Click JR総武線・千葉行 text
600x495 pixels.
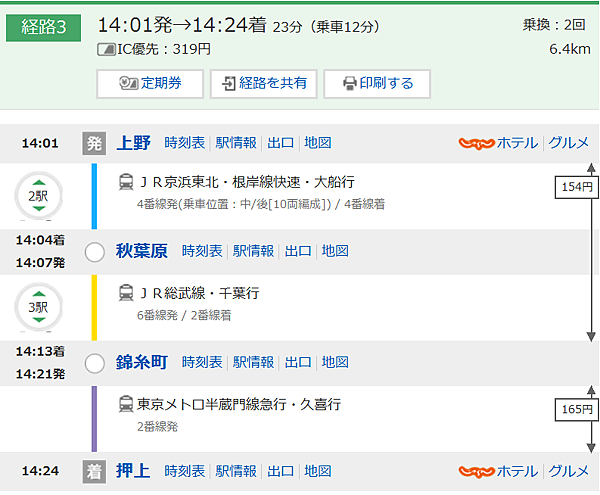(x=199, y=293)
